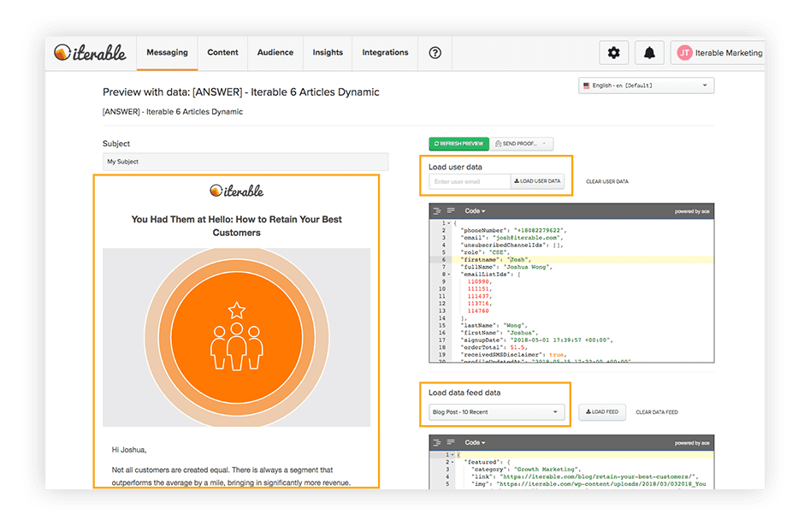Collapse line 1 fold arrow in user data editor
This screenshot has height=532, width=810.
(x=449, y=223)
